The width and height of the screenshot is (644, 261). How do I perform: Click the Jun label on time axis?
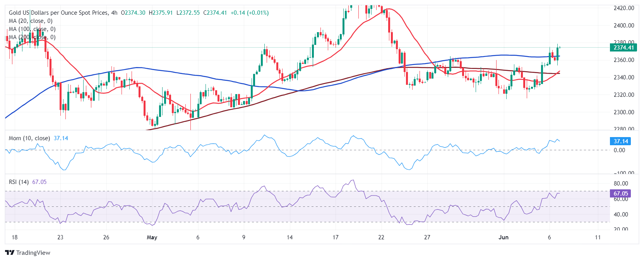point(504,237)
